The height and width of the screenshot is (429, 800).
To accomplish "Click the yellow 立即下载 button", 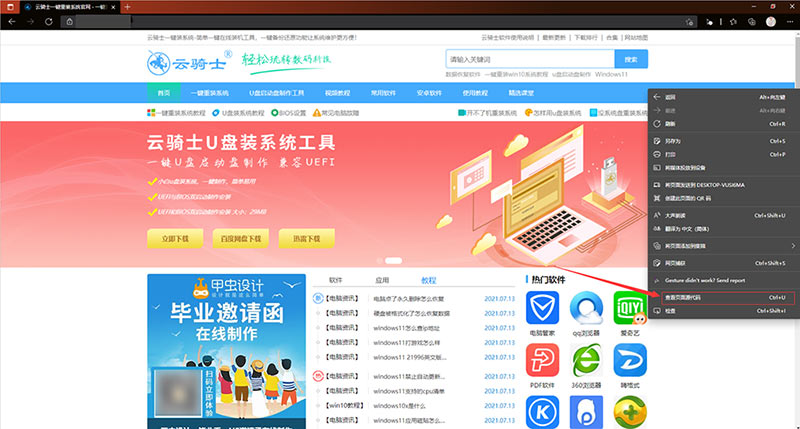I will (175, 238).
